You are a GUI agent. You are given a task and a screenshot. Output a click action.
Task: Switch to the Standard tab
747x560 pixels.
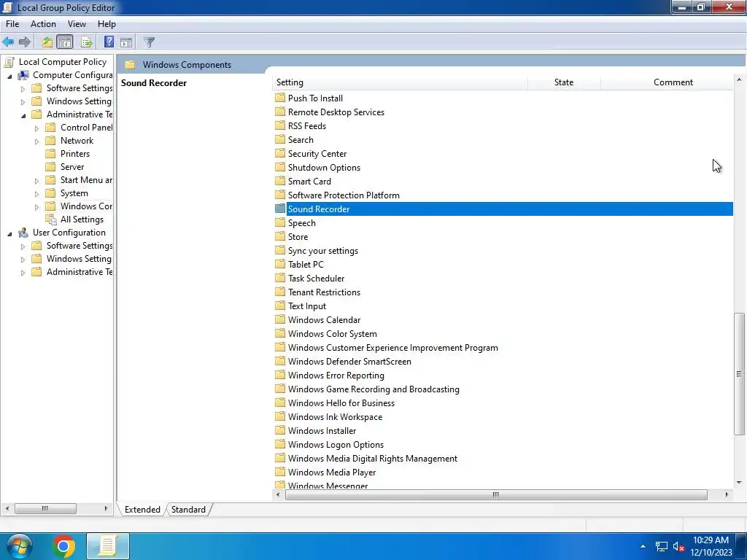[x=189, y=510]
